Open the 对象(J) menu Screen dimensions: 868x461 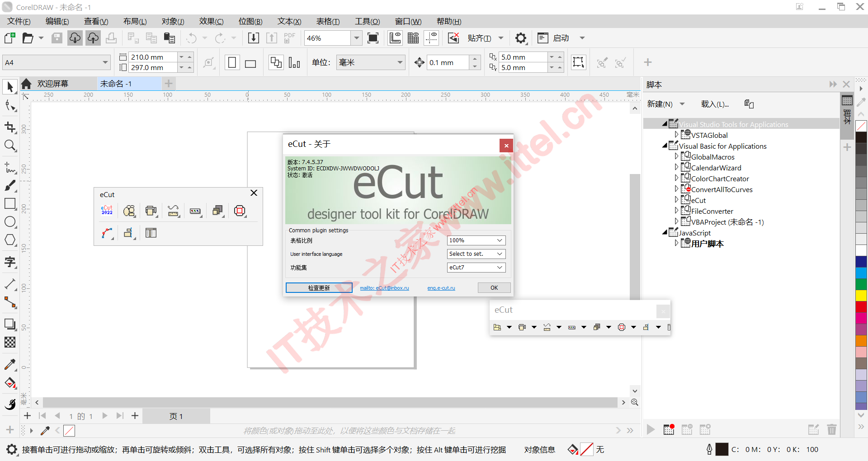pos(173,21)
